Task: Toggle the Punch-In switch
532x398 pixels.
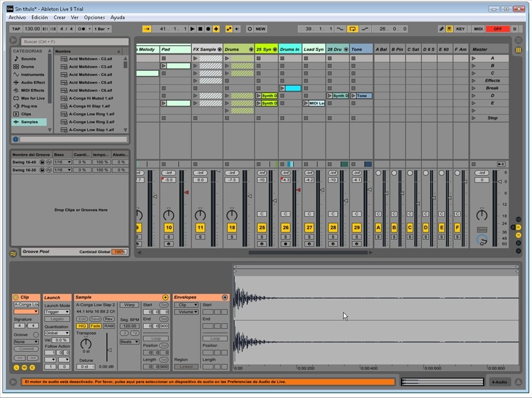Action: coord(340,29)
